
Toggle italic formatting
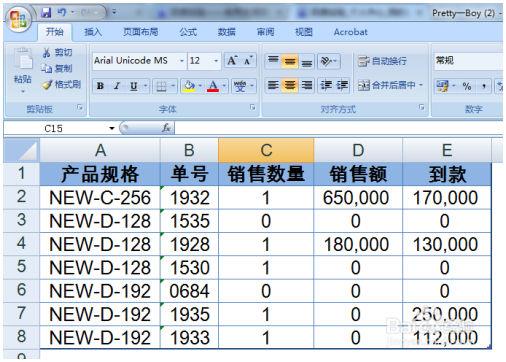pos(116,86)
